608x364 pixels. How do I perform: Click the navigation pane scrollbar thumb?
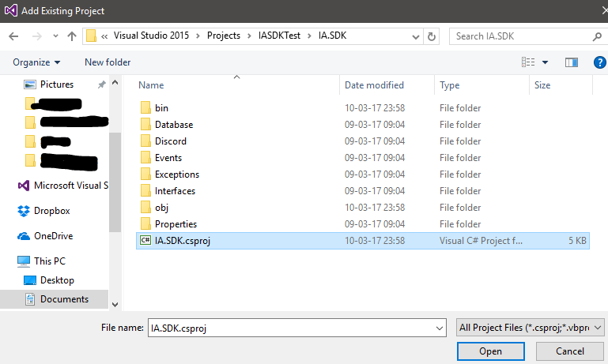115,182
